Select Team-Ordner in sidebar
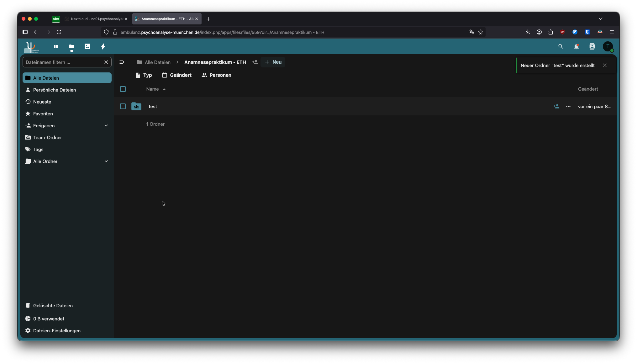637x364 pixels. click(x=48, y=138)
